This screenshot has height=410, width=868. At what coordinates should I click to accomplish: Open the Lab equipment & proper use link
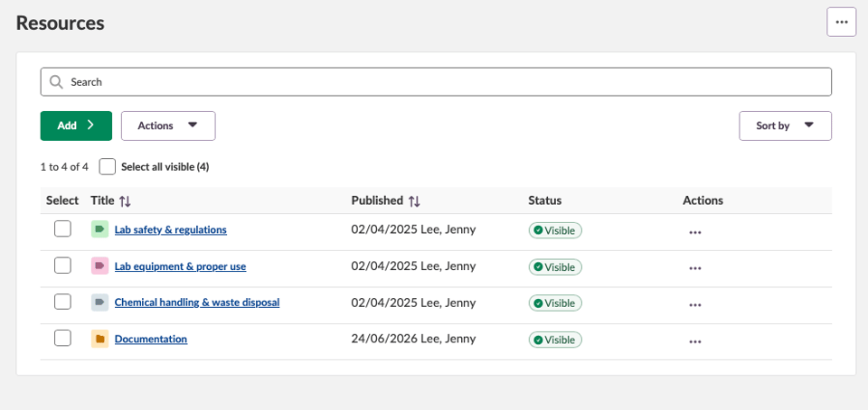click(181, 266)
